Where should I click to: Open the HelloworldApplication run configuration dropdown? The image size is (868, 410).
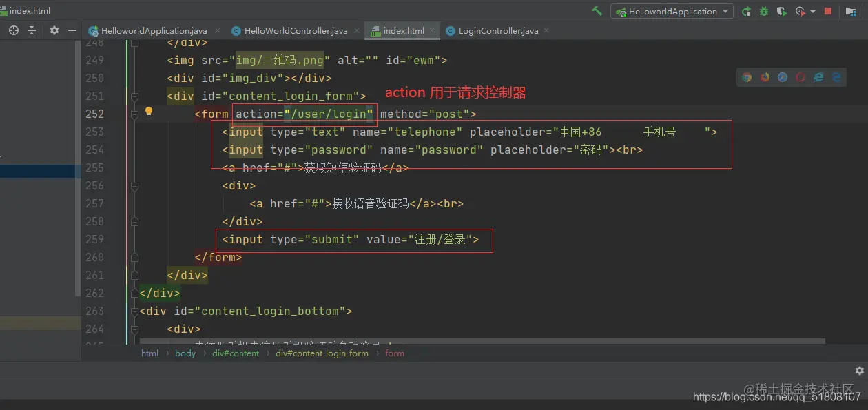(x=672, y=11)
